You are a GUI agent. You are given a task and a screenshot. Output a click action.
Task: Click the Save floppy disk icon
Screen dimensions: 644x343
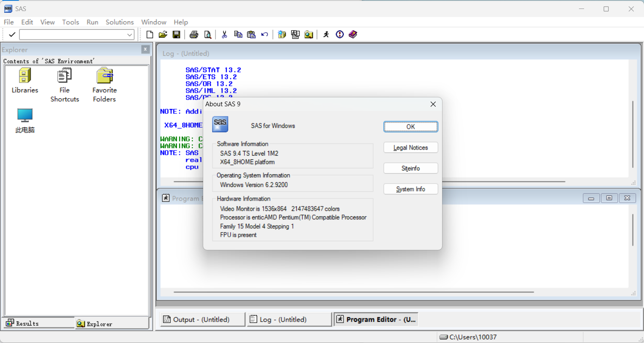pos(176,34)
